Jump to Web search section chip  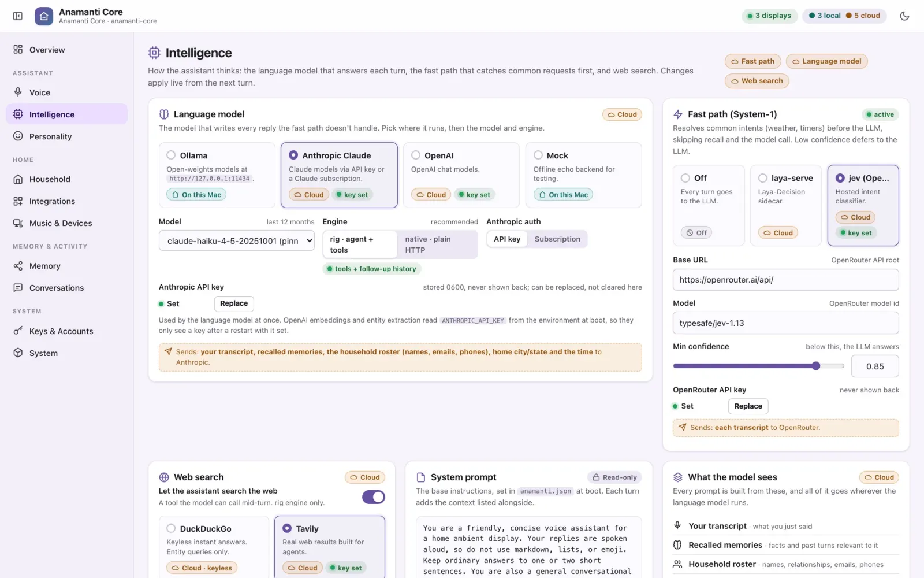757,81
